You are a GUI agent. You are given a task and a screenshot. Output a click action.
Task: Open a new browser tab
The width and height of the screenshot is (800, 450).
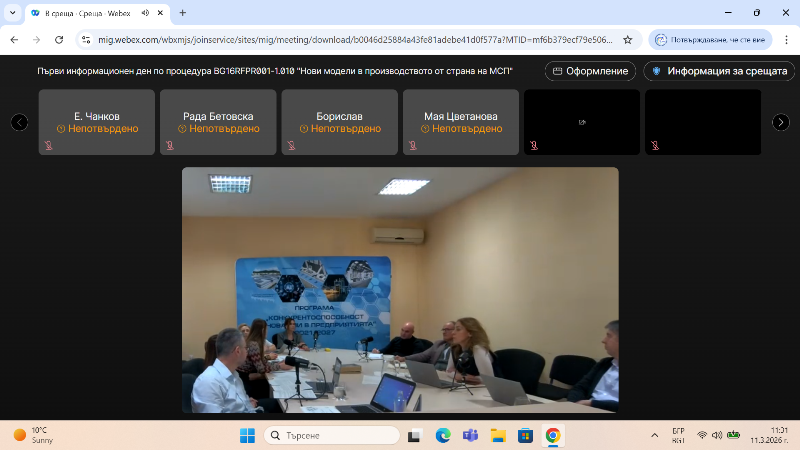(x=183, y=13)
